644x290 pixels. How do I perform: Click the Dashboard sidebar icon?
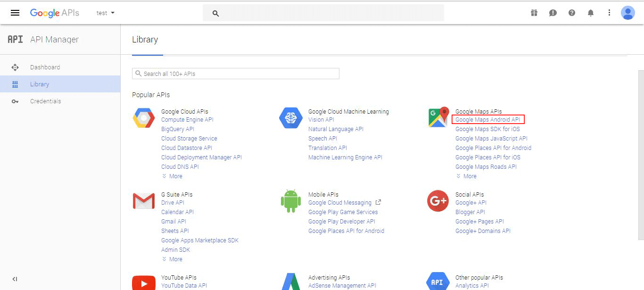[15, 67]
